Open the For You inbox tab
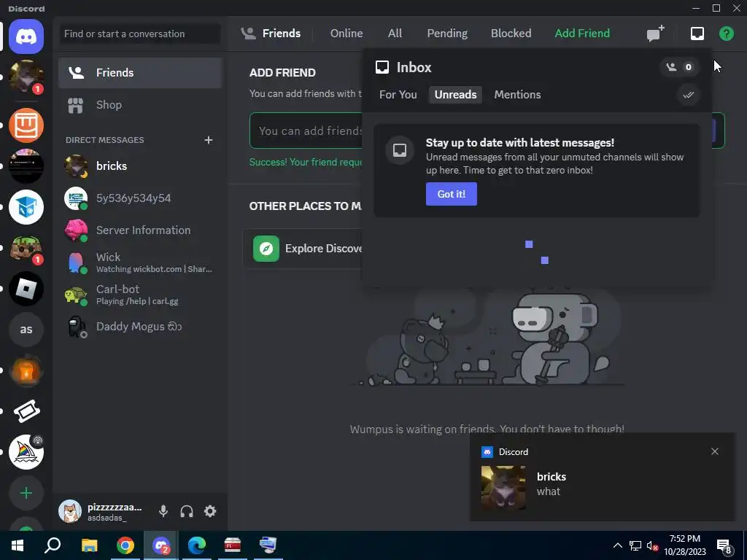The width and height of the screenshot is (747, 560). coord(398,95)
